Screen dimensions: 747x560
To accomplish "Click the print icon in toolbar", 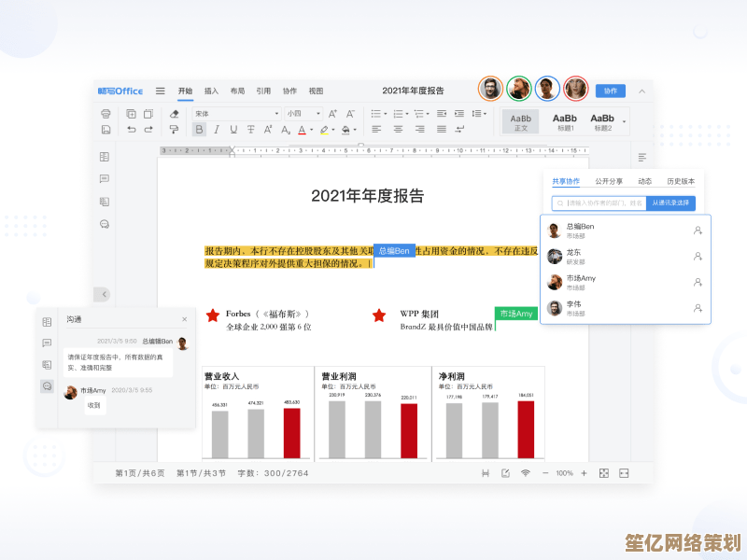I will (x=106, y=114).
